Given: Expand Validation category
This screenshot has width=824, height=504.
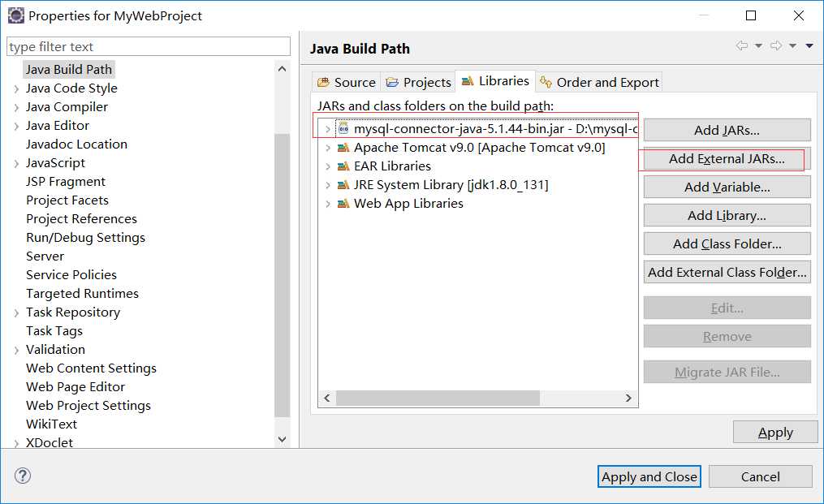Looking at the screenshot, I should tap(16, 350).
